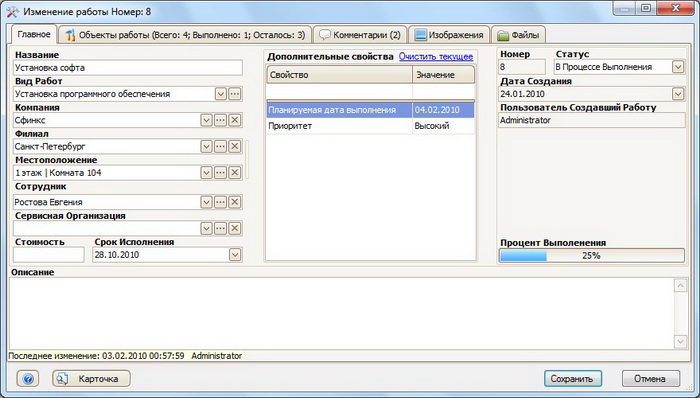Clear Сервисная Организация field with X
This screenshot has width=700, height=398.
[x=235, y=228]
